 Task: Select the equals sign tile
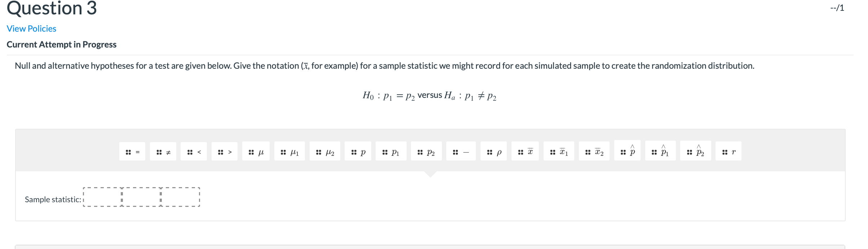click(132, 151)
